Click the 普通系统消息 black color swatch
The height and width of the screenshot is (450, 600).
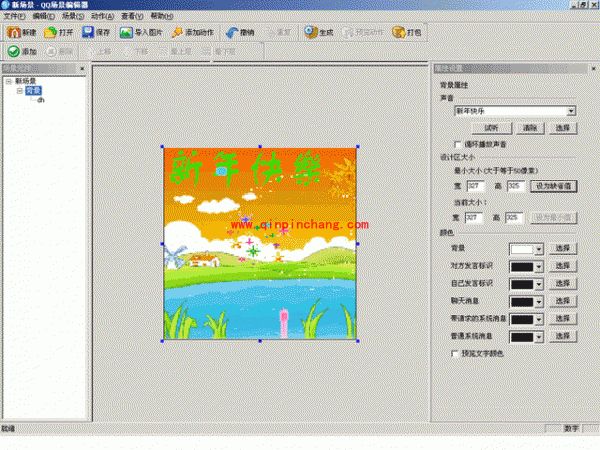(522, 337)
